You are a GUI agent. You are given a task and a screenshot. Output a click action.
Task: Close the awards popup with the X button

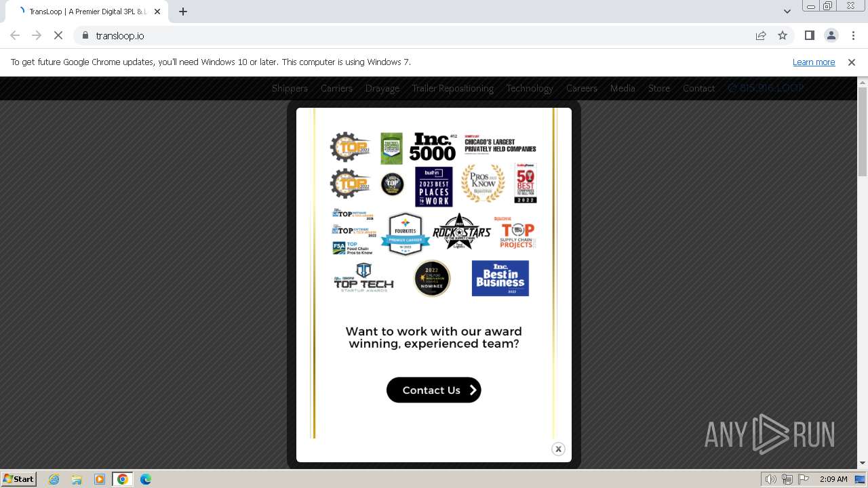[x=558, y=449]
